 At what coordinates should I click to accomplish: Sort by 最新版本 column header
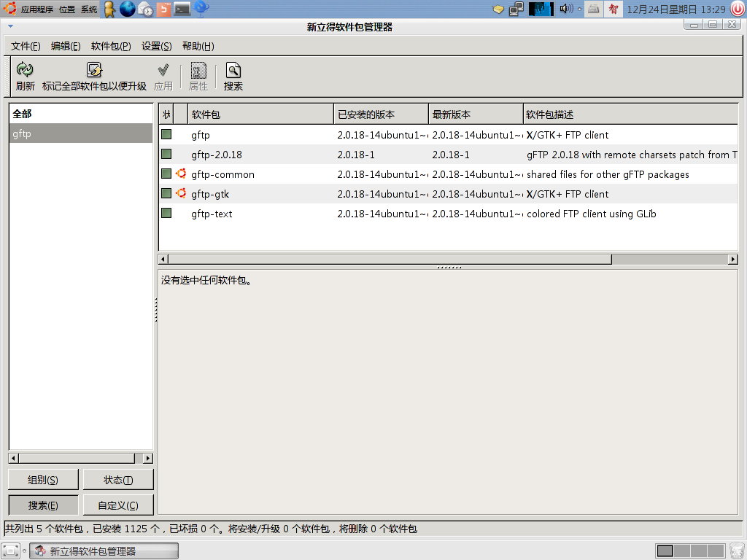(x=476, y=114)
